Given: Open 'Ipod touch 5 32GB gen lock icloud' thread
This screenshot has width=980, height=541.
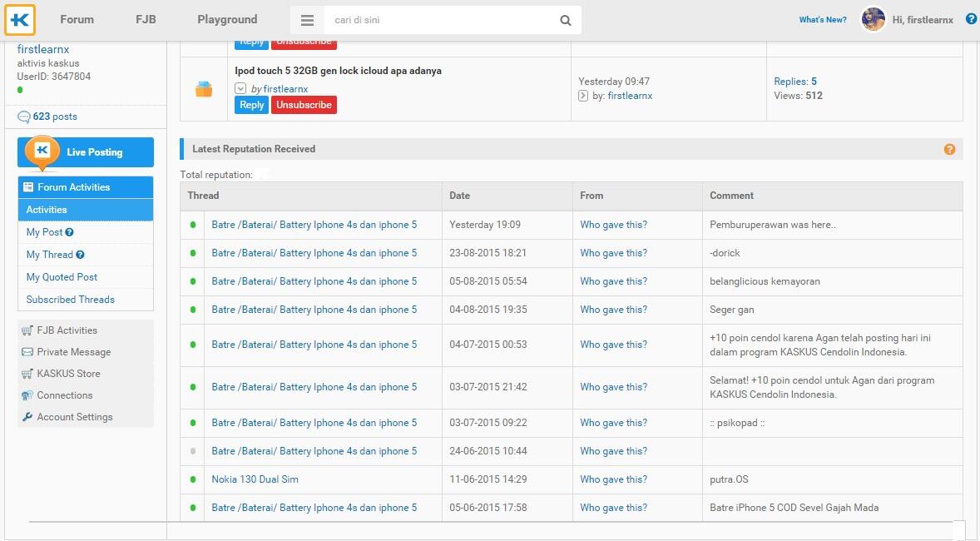Looking at the screenshot, I should (338, 71).
